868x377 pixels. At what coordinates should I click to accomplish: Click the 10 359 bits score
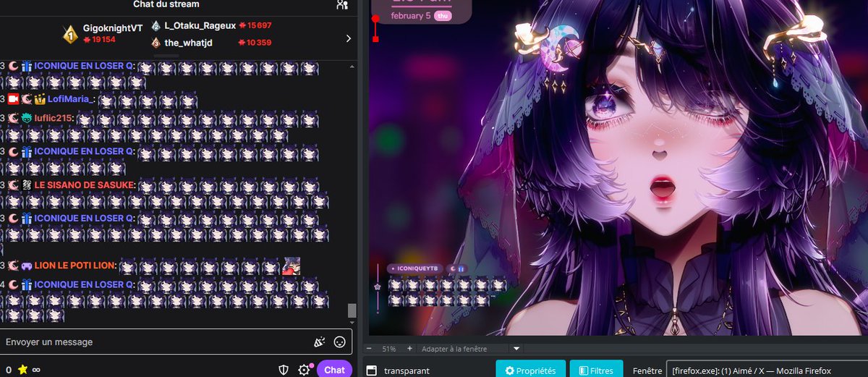point(255,43)
